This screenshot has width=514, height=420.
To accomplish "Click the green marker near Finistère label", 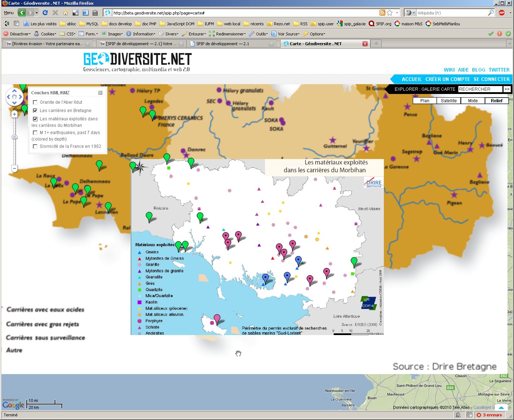I will click(149, 217).
